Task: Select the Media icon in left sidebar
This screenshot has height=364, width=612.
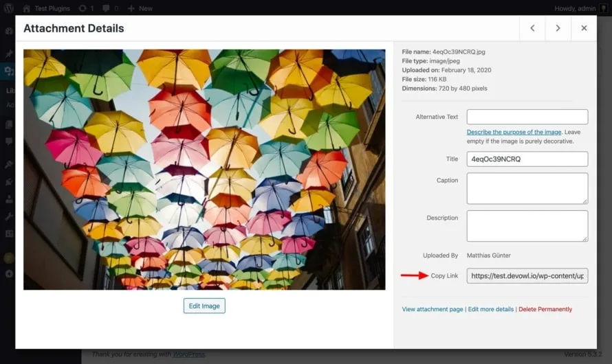Action: (x=8, y=71)
